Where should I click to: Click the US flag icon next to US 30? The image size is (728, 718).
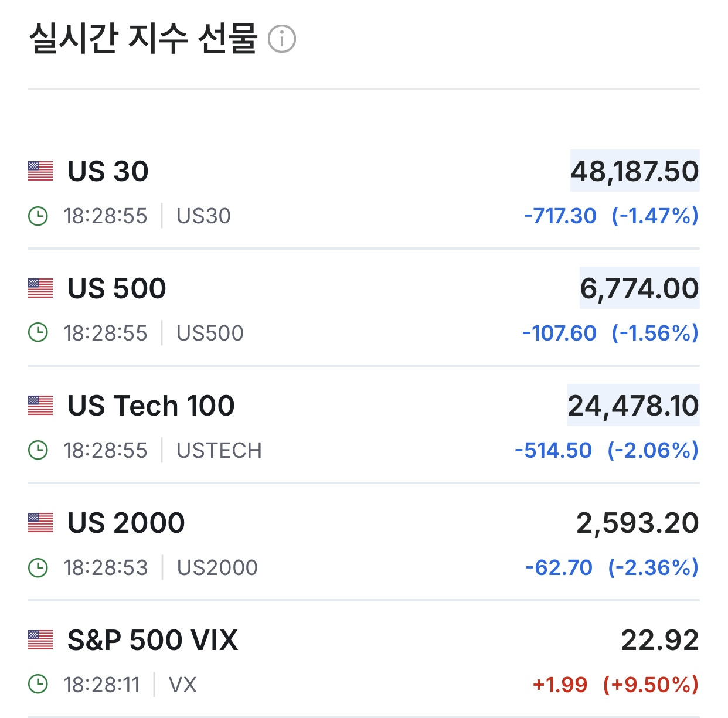coord(40,171)
